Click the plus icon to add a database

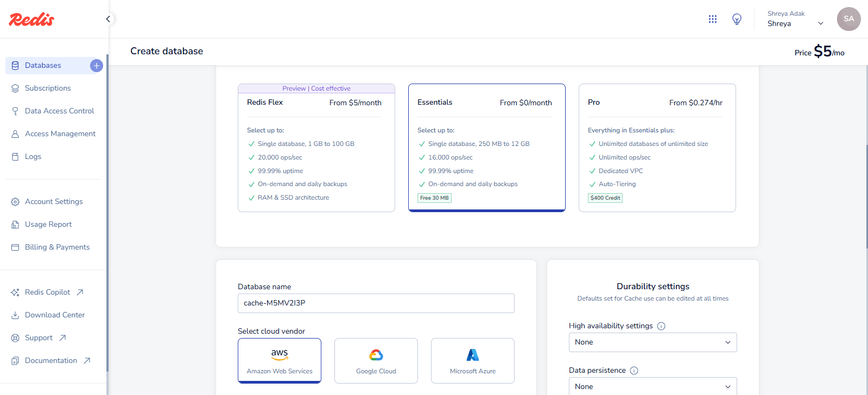[x=96, y=66]
